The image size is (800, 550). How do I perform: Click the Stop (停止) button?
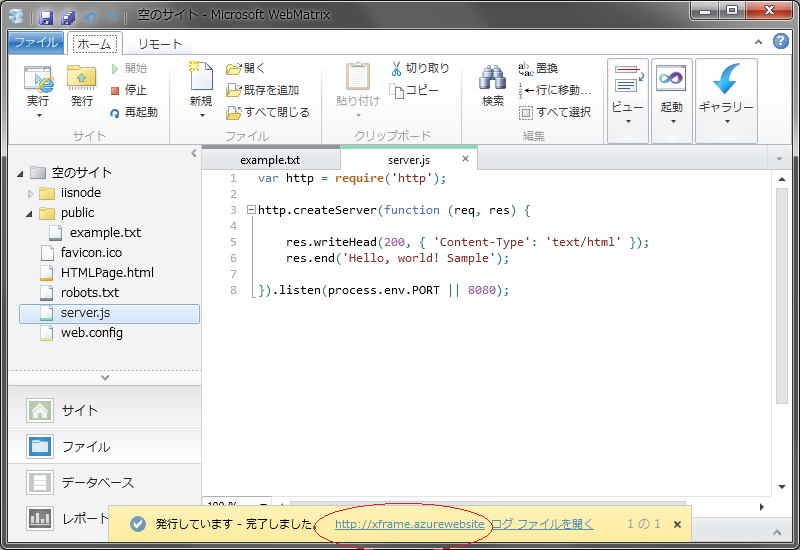[129, 90]
